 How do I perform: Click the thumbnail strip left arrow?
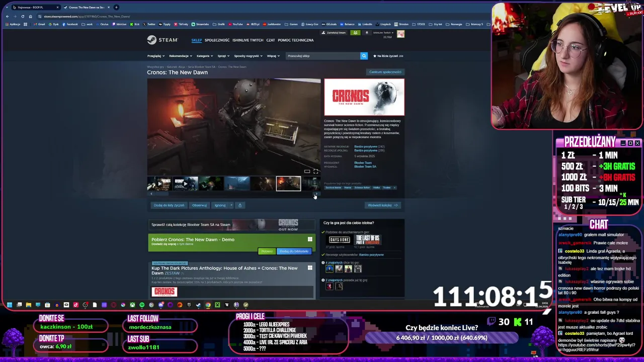coord(151,194)
